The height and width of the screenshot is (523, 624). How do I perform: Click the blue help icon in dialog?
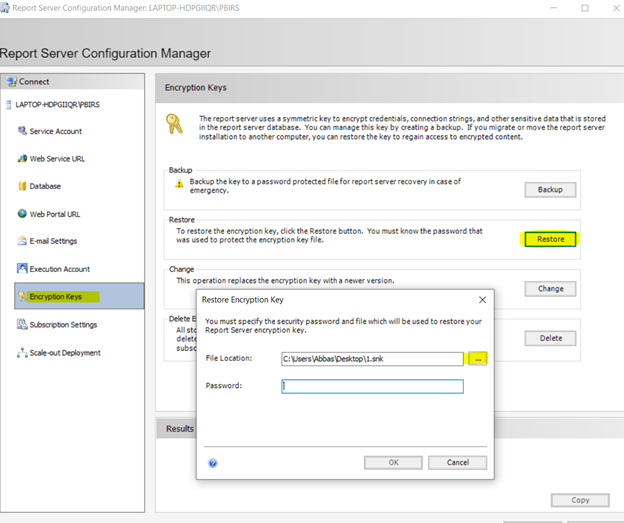tap(213, 463)
